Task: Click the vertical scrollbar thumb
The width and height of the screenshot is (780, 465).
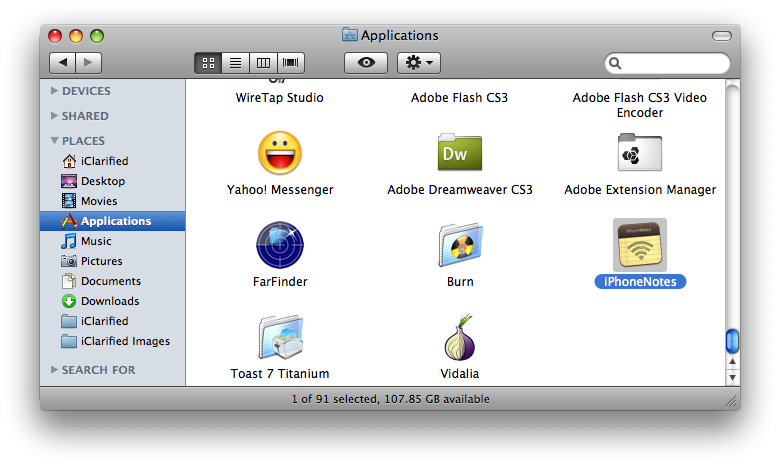Action: click(x=732, y=341)
